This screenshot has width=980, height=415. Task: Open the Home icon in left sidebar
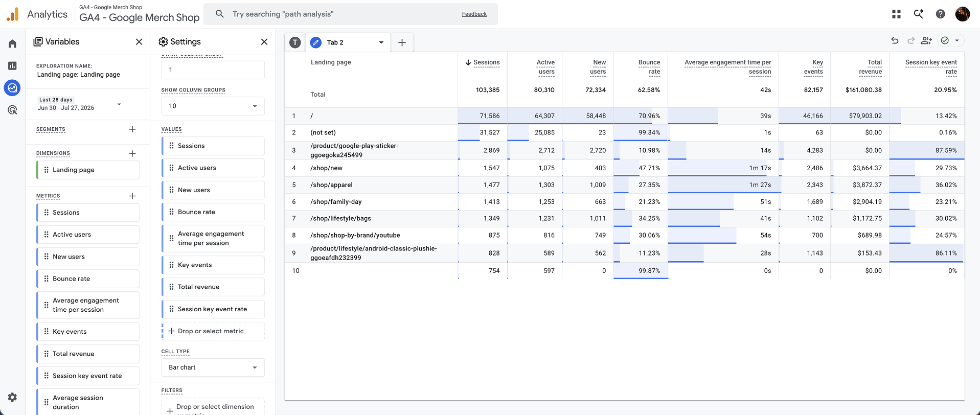pyautogui.click(x=12, y=43)
